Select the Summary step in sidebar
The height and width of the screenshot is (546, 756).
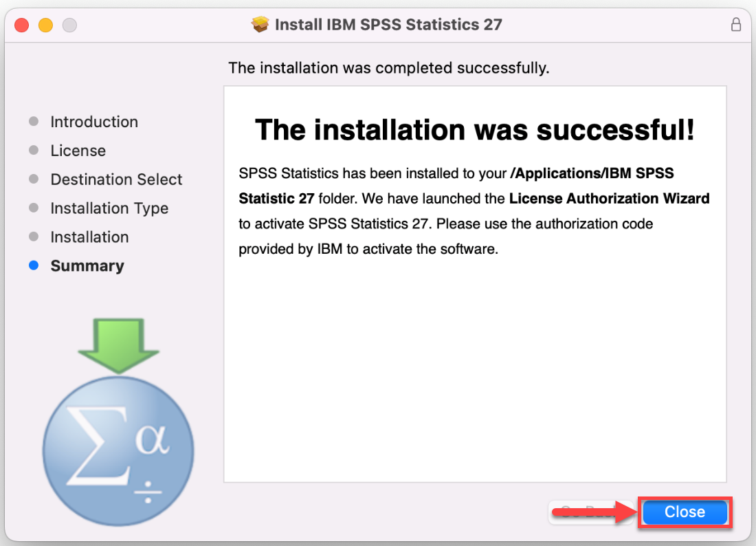87,265
